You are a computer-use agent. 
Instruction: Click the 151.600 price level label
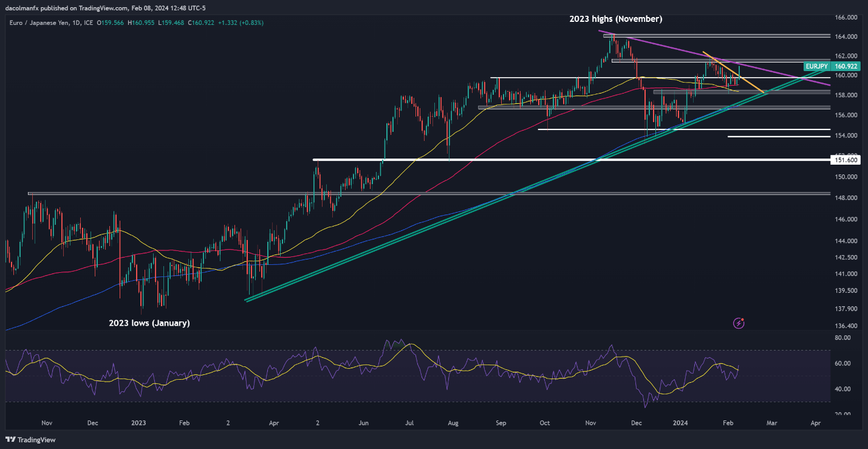click(x=846, y=160)
